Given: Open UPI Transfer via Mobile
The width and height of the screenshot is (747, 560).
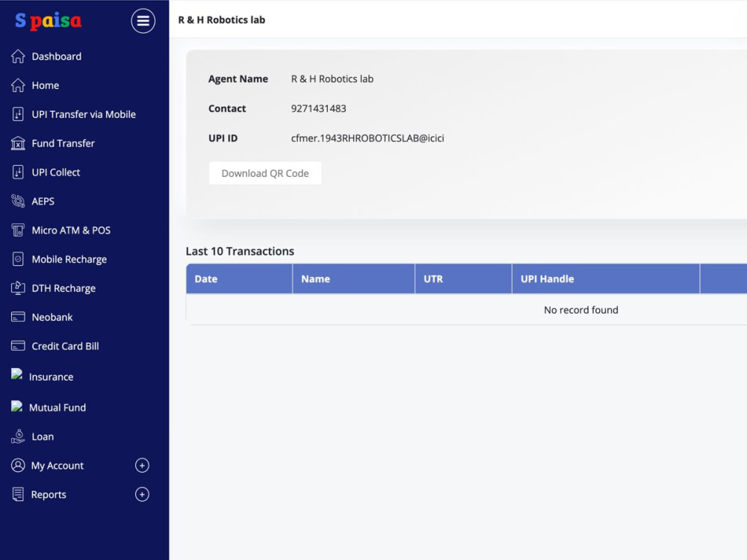Looking at the screenshot, I should (x=84, y=114).
